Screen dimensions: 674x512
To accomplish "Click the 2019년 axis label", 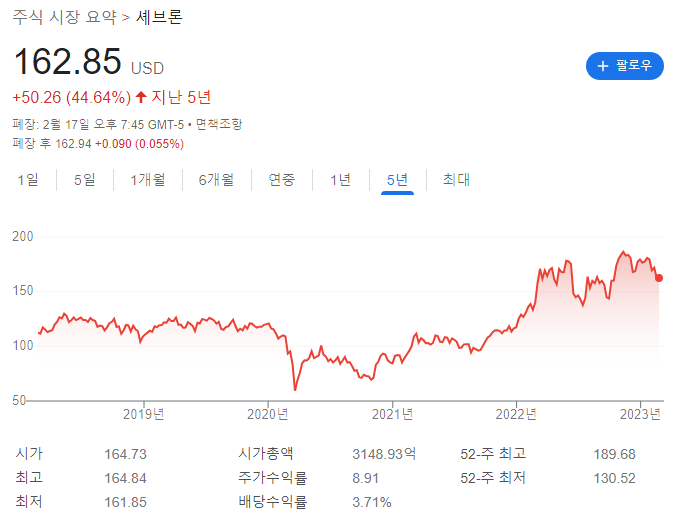I will (144, 414).
